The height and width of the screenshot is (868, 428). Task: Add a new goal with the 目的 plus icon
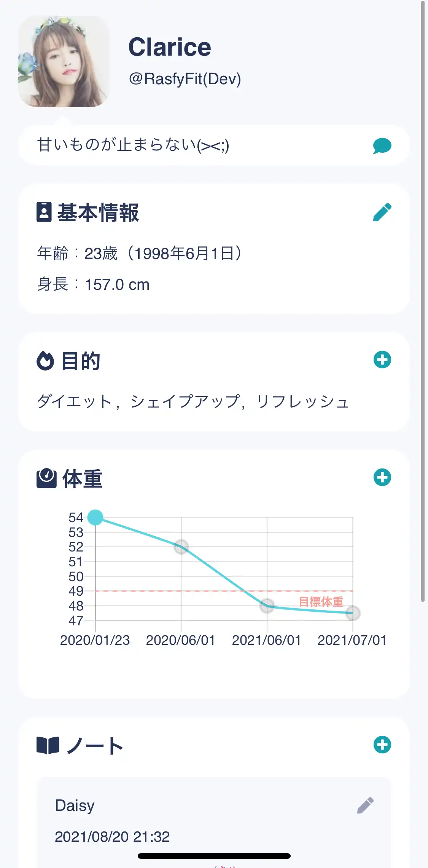tap(382, 360)
